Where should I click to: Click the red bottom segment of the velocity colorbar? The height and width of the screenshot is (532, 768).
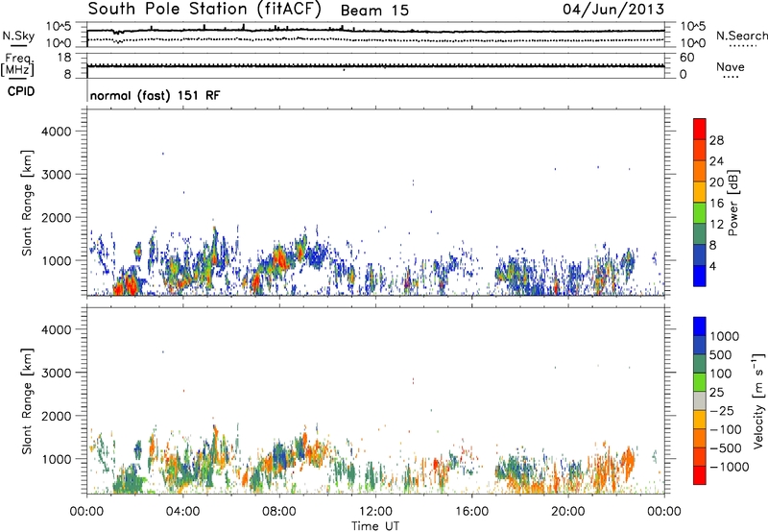click(x=700, y=475)
